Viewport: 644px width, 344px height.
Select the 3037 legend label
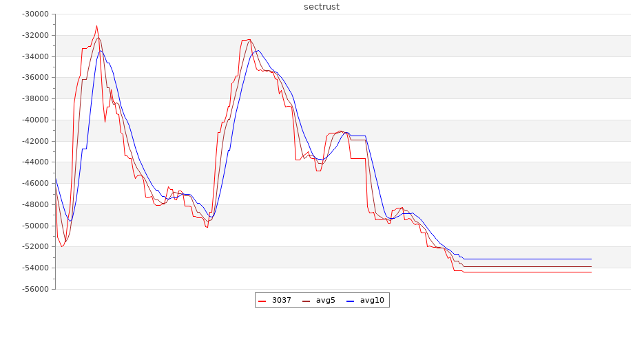[x=281, y=301]
